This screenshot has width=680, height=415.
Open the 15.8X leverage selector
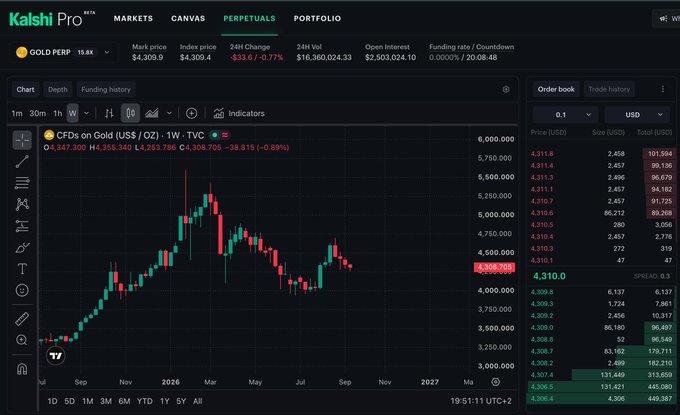85,52
